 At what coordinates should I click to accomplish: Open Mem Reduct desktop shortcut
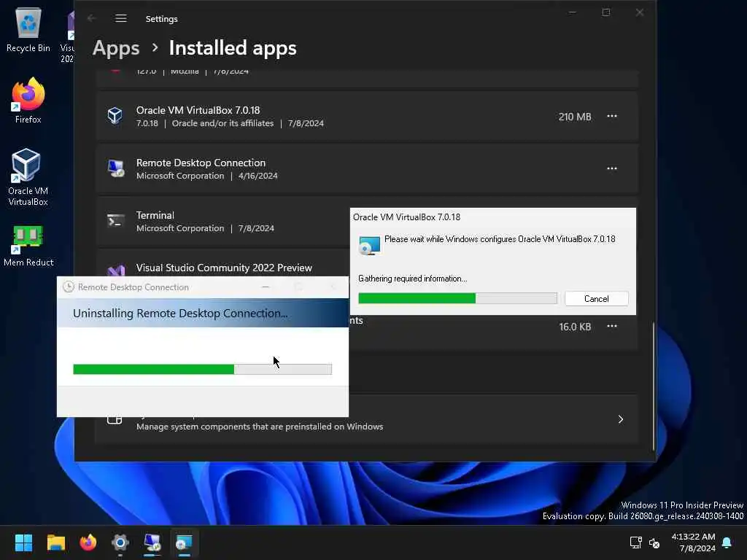(28, 246)
